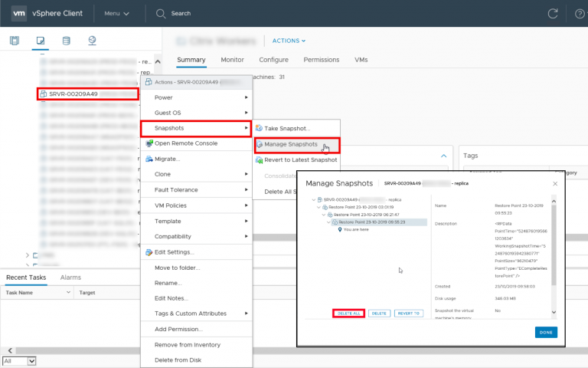Click the Open Remote Console icon
Viewport: 588px width, 368px height.
coord(149,143)
